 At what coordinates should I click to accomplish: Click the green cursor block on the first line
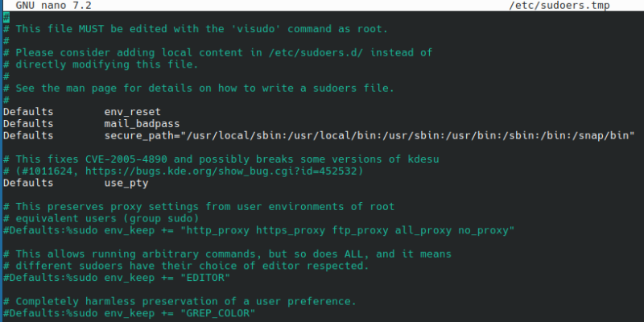coord(6,17)
